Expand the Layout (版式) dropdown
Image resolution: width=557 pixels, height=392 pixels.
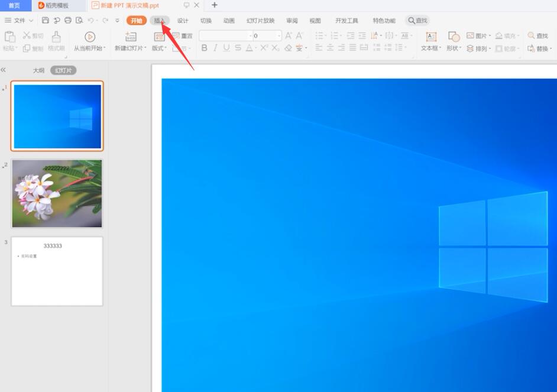[x=166, y=48]
